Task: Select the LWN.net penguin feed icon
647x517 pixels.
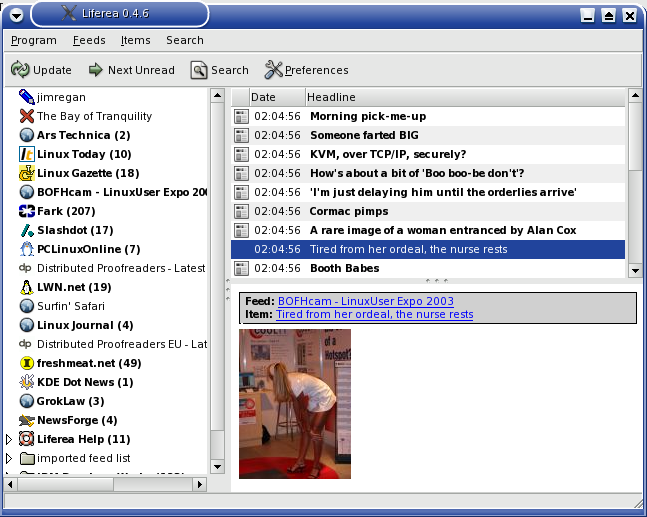Action: (x=27, y=287)
